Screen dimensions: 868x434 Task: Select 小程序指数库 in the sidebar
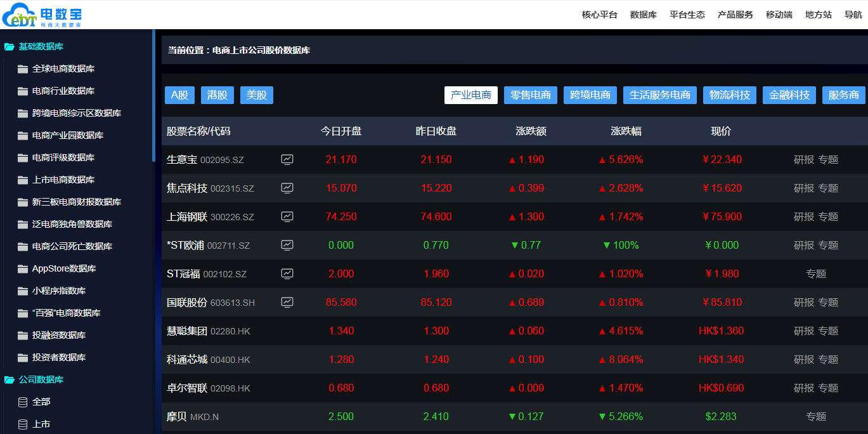tap(59, 291)
